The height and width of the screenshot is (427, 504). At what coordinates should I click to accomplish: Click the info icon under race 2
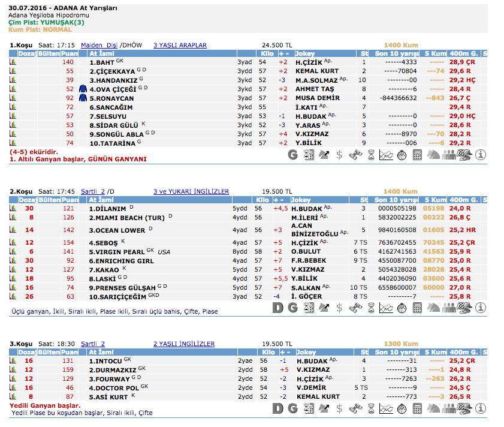tap(480, 308)
